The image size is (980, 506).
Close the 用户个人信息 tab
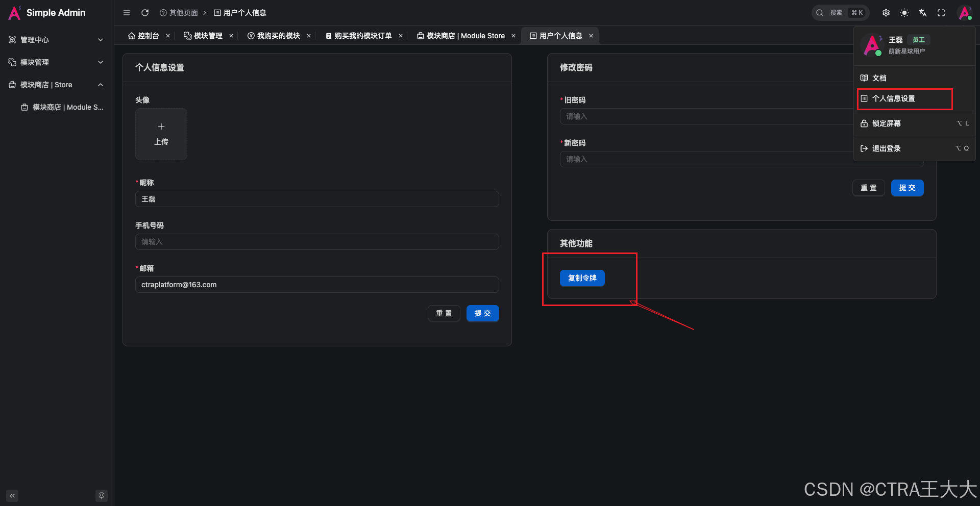pyautogui.click(x=591, y=36)
